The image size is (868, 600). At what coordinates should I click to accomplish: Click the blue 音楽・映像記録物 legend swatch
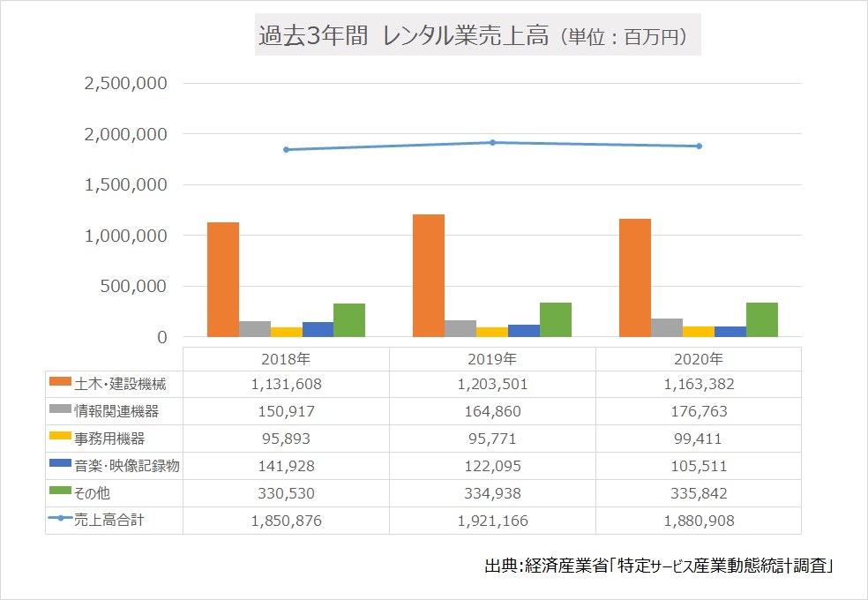click(x=59, y=466)
